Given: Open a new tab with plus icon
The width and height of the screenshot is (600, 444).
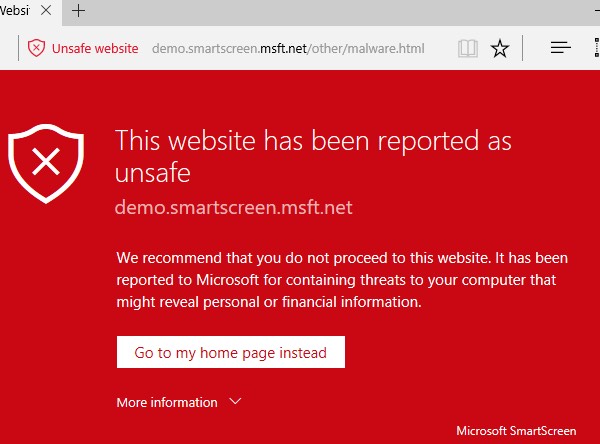Looking at the screenshot, I should [78, 11].
